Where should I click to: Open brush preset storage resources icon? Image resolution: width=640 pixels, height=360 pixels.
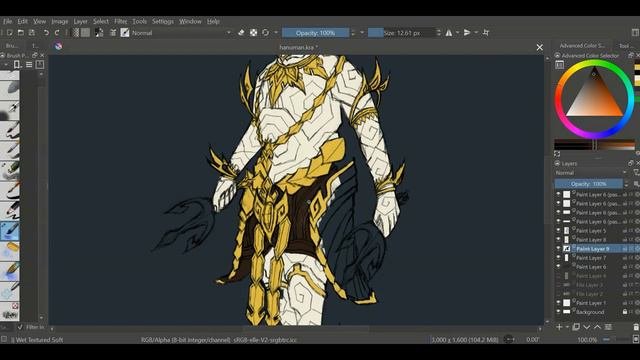click(40, 64)
